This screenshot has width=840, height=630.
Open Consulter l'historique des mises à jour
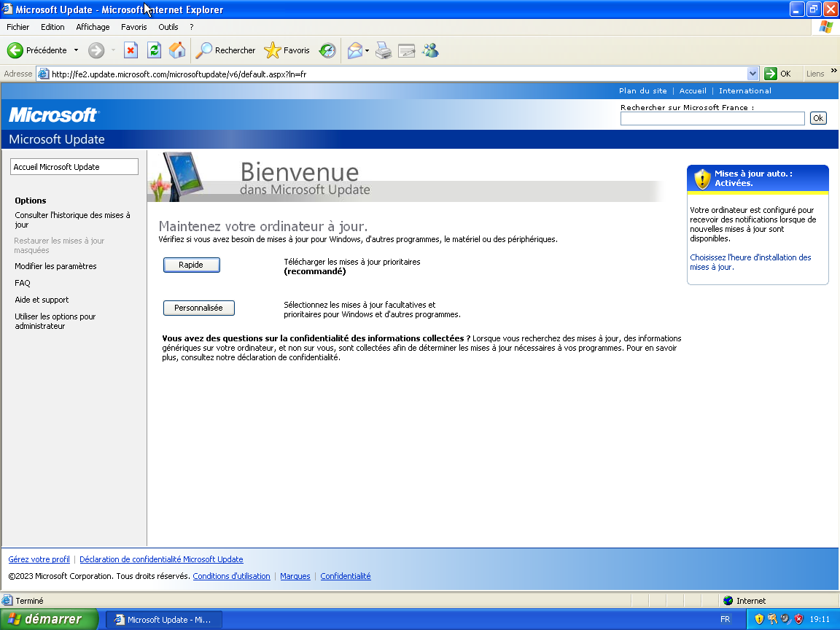pyautogui.click(x=72, y=219)
